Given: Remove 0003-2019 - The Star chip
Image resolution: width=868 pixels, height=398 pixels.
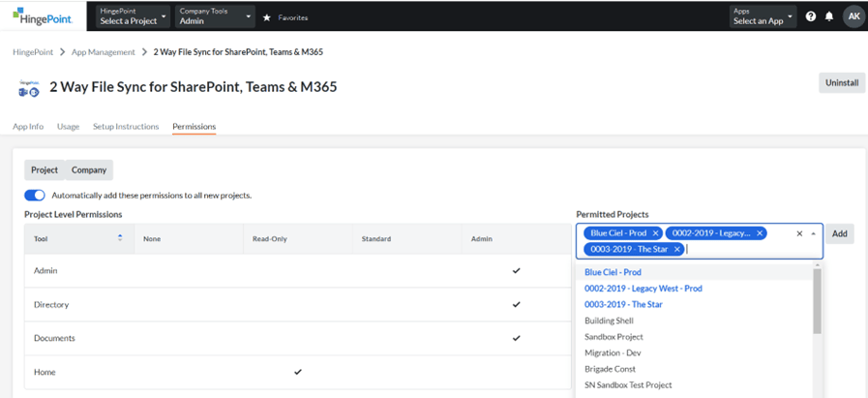Looking at the screenshot, I should point(677,250).
